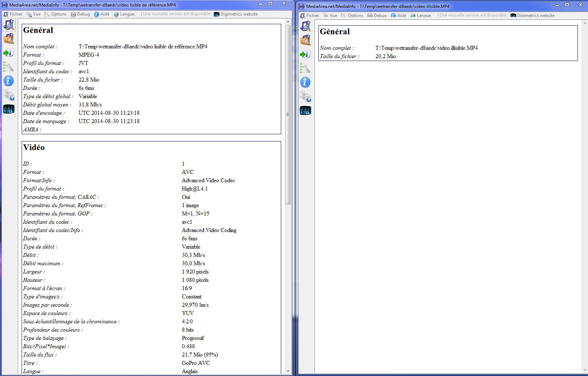
Task: Click the '30,3 Mb/s' bitrate value
Action: point(193,255)
